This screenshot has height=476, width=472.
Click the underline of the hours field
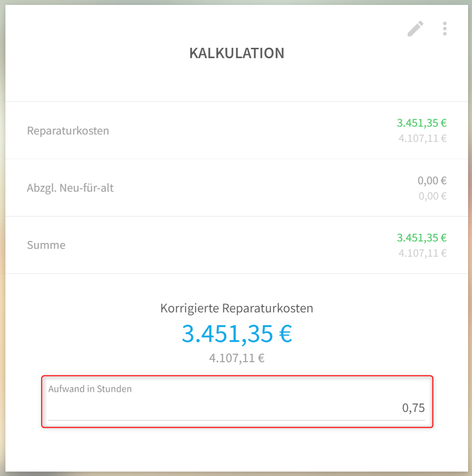point(237,420)
